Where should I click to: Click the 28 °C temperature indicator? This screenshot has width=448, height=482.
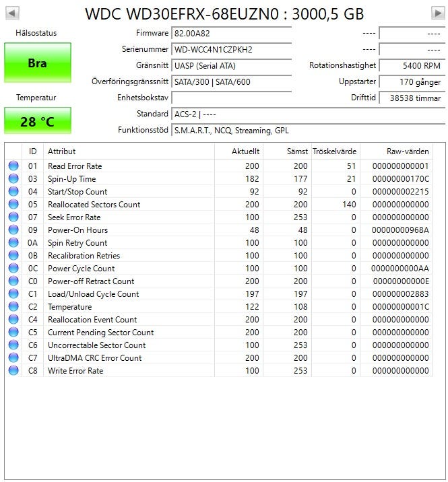37,122
